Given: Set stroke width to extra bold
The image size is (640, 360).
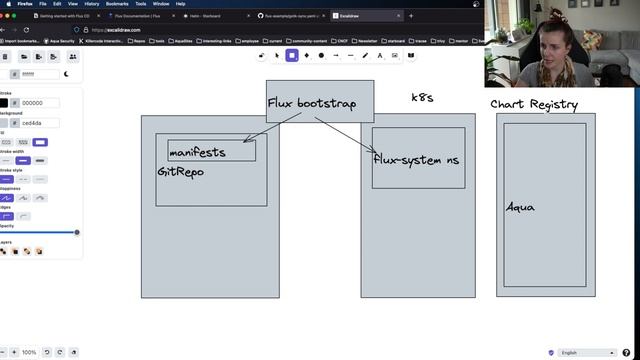Looking at the screenshot, I should (40, 161).
